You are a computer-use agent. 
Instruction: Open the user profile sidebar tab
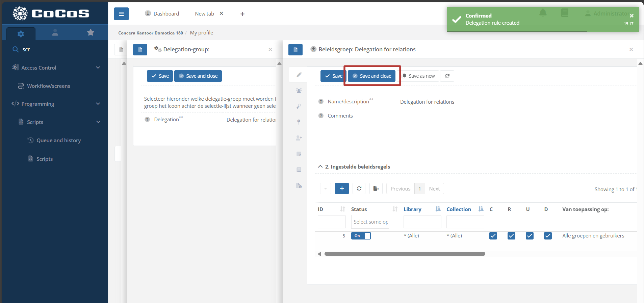55,33
